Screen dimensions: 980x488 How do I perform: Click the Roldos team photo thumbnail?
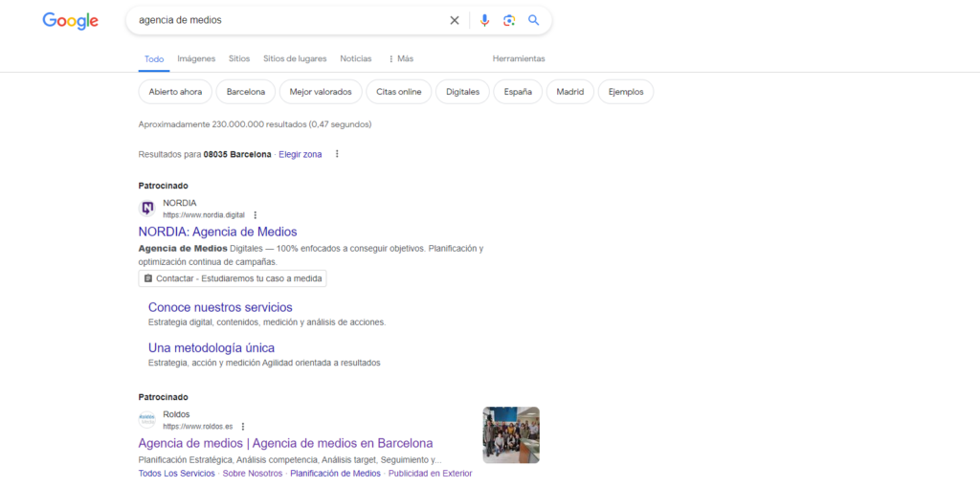click(x=511, y=435)
